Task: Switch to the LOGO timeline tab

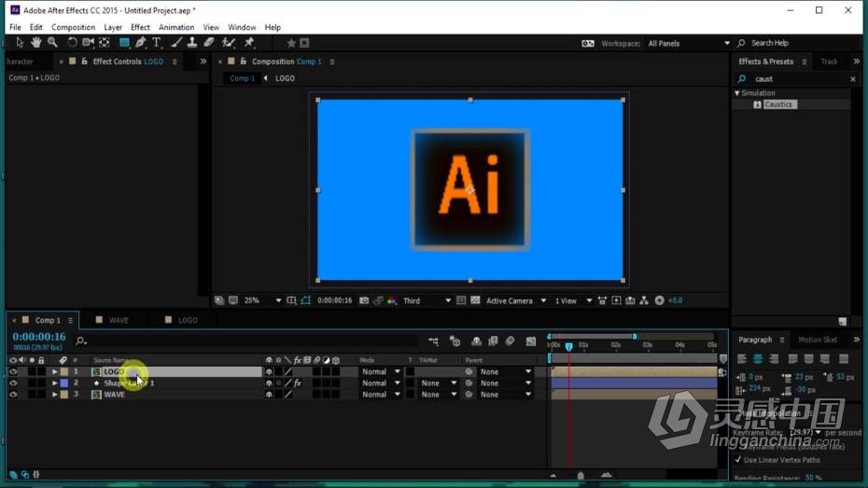Action: [x=188, y=320]
